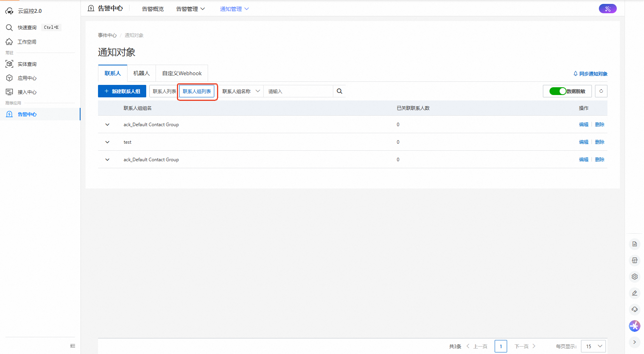The width and height of the screenshot is (644, 354).
Task: Open the 告警概览 menu item
Action: (x=153, y=9)
